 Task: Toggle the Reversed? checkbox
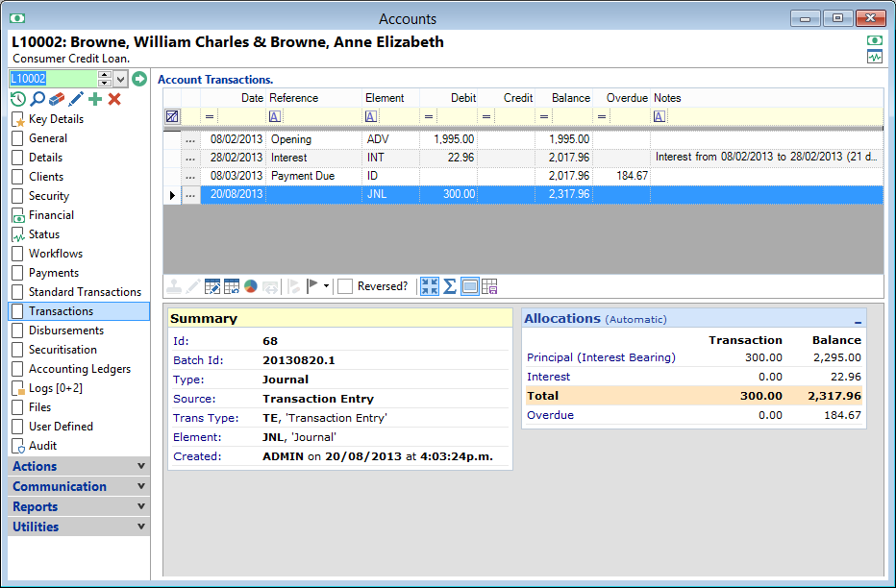[344, 286]
